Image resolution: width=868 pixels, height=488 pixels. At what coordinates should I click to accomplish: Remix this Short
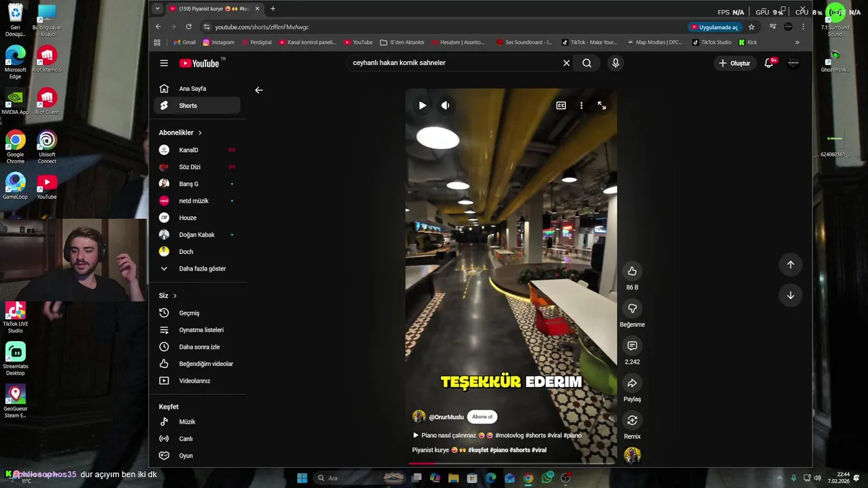point(632,420)
